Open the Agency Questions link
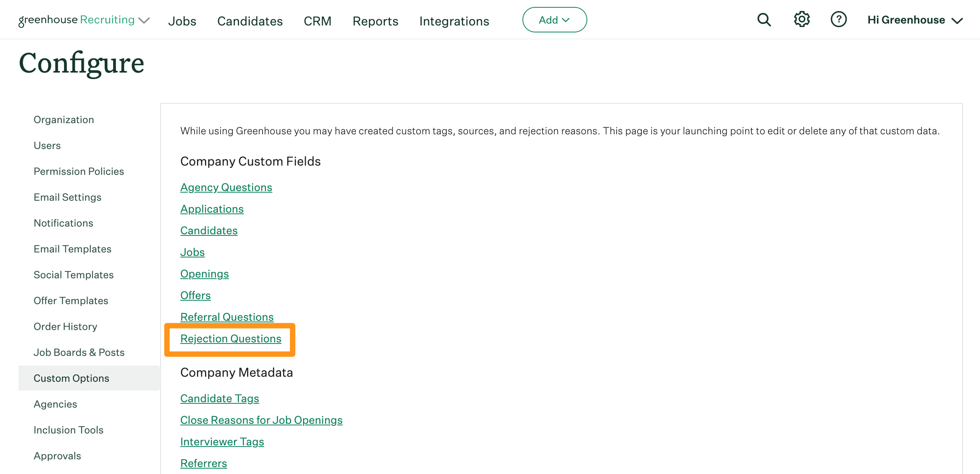The image size is (980, 474). coord(226,187)
